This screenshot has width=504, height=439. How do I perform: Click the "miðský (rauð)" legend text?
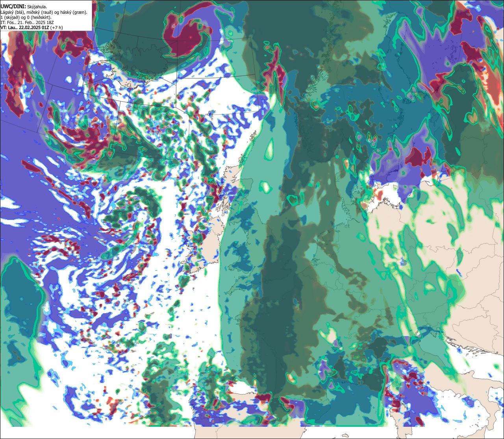[x=40, y=13]
